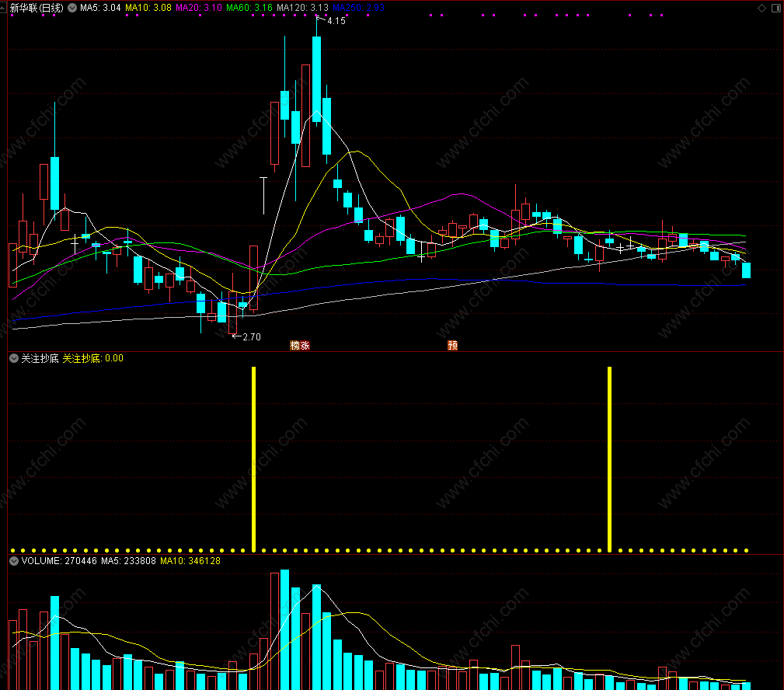This screenshot has width=784, height=690.
Task: Click the diamond icon at chart top-right
Action: point(761,8)
